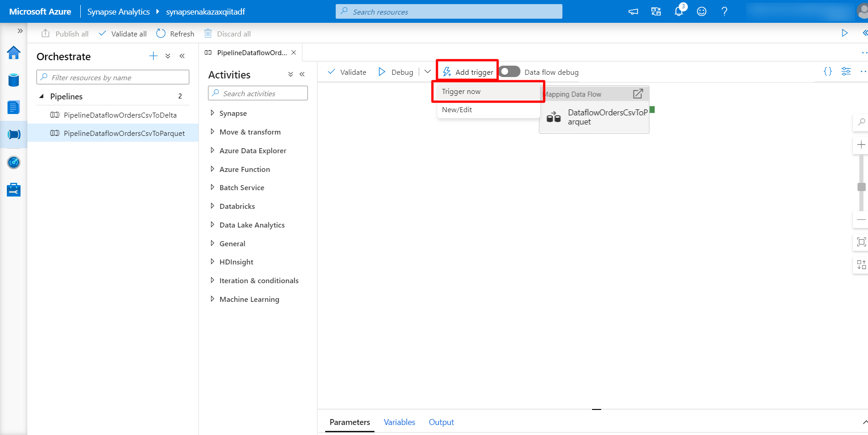This screenshot has width=868, height=435.
Task: Open pipeline properties settings icon
Action: (846, 72)
